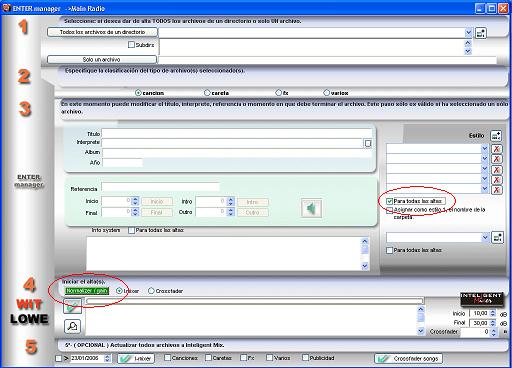Open the third Estilo dropdown
The height and width of the screenshot is (368, 512).
click(x=485, y=169)
